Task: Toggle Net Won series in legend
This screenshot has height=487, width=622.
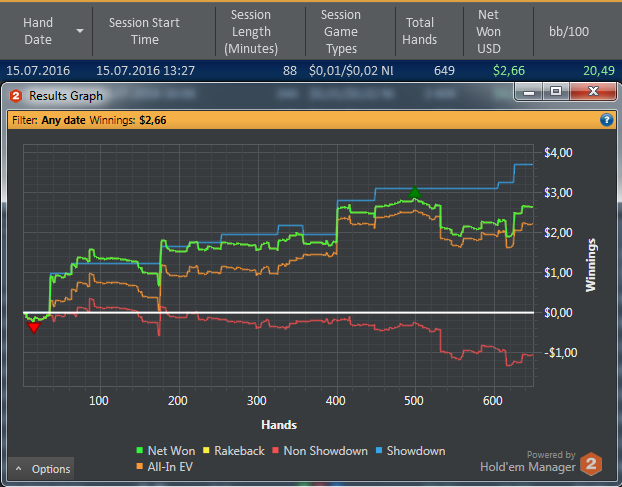Action: pos(166,451)
